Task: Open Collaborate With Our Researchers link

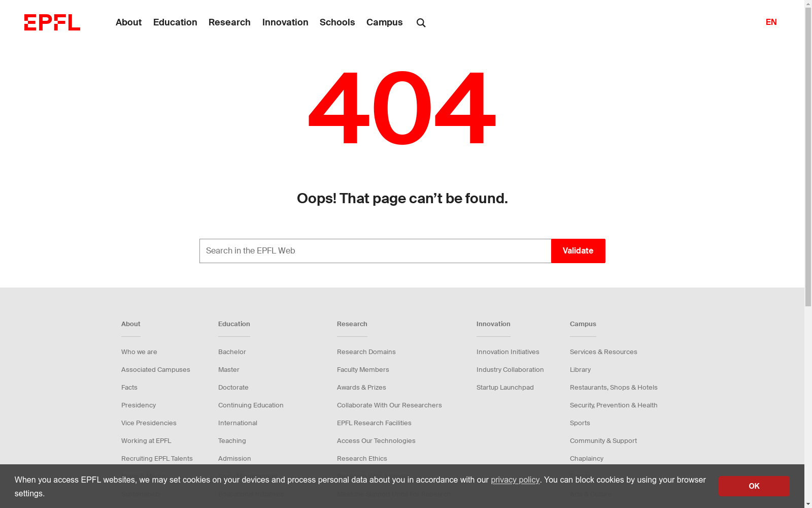Action: click(x=389, y=405)
